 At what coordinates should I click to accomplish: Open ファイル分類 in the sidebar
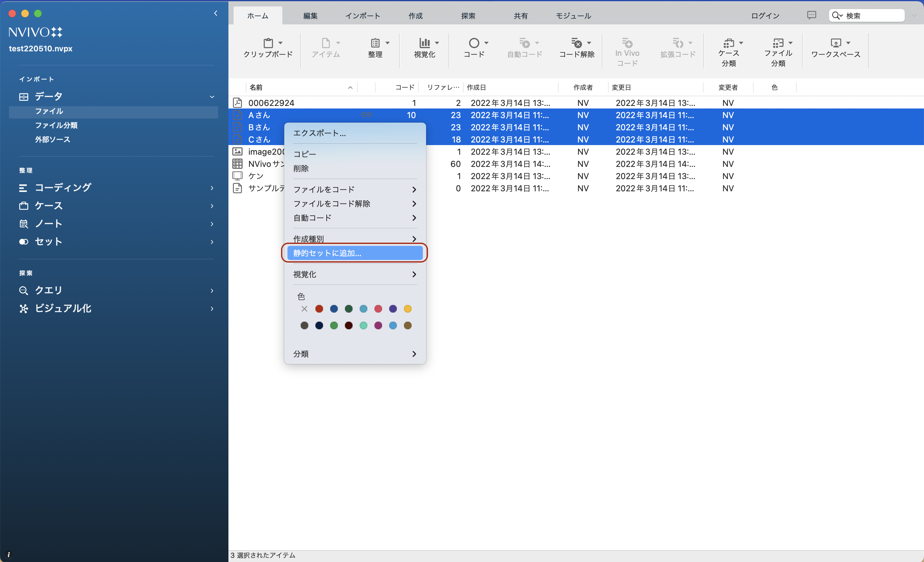click(x=56, y=125)
